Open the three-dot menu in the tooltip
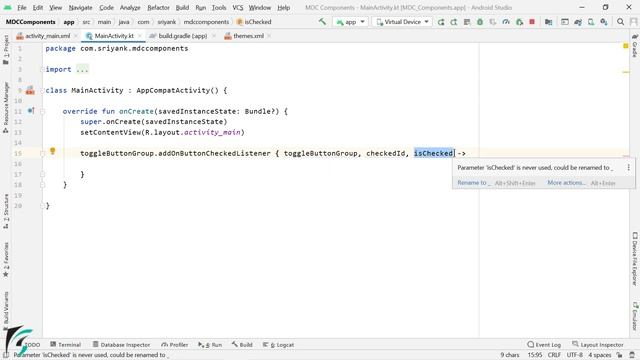Viewport: 640px width, 360px height. click(x=629, y=167)
